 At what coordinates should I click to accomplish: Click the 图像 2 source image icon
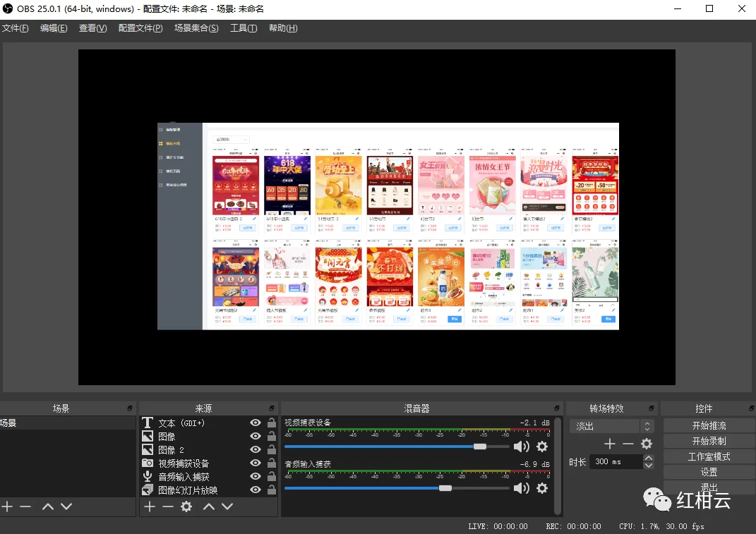[x=148, y=449]
